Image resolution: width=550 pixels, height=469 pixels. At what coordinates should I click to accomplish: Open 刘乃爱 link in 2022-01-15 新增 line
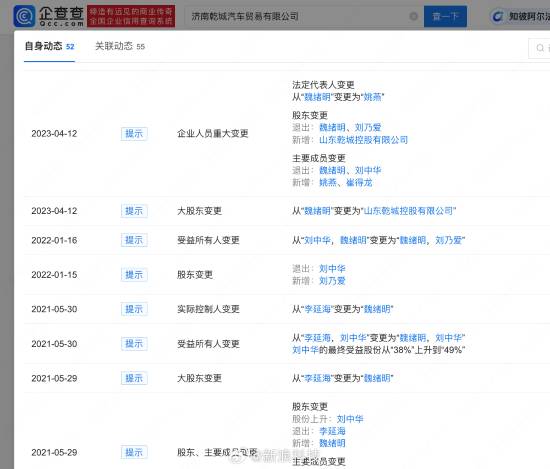[332, 281]
